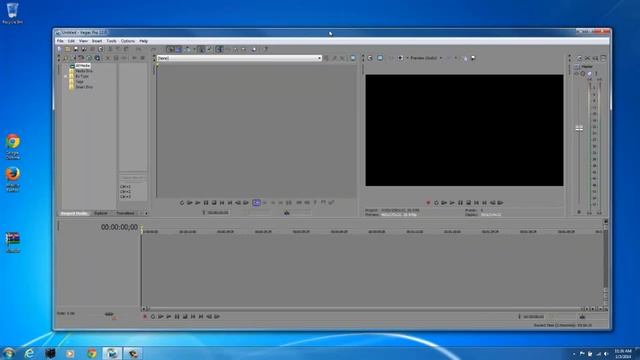Click the Save project disk icon
Screen dimensions: 640x360
[76, 49]
